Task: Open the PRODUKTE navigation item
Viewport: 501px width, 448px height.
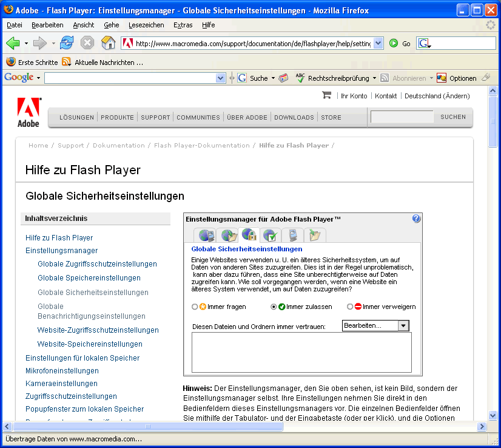Action: (x=117, y=117)
